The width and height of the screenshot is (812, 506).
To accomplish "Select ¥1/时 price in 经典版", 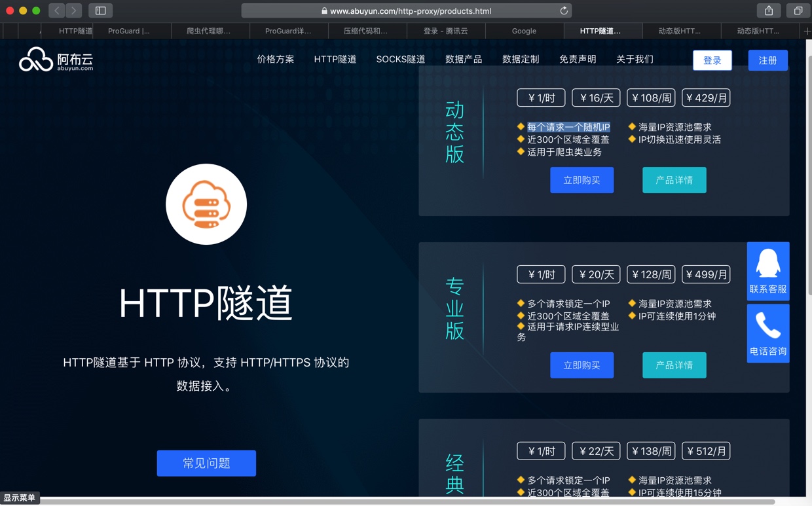I will (x=541, y=451).
